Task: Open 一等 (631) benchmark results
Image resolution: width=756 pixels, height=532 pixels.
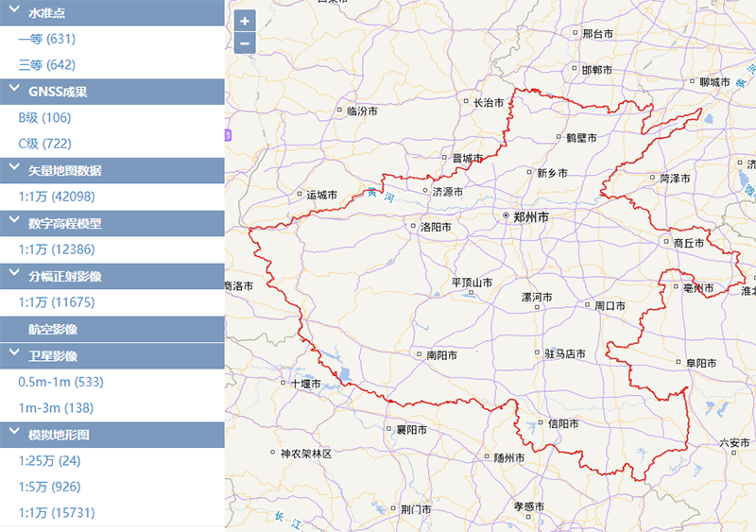Action: point(46,39)
